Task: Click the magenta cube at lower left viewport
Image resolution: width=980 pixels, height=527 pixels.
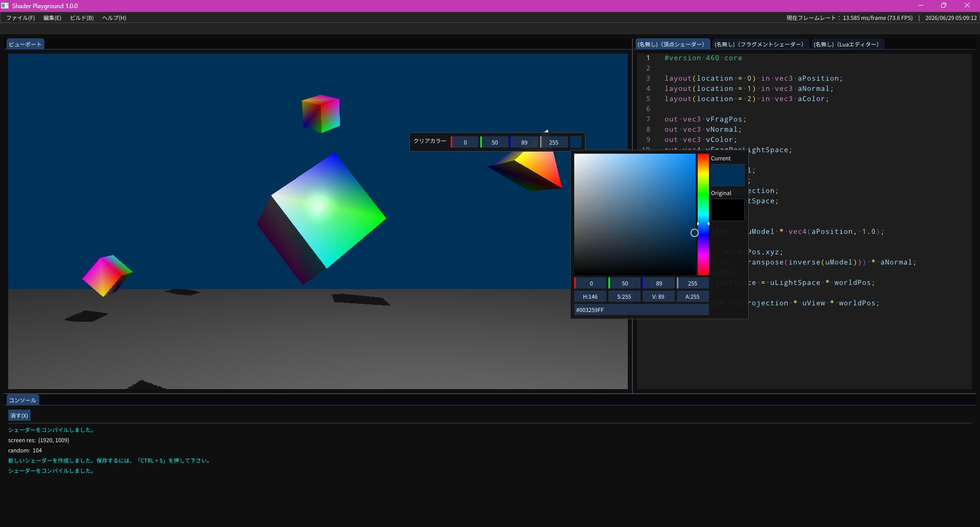Action: [x=107, y=276]
